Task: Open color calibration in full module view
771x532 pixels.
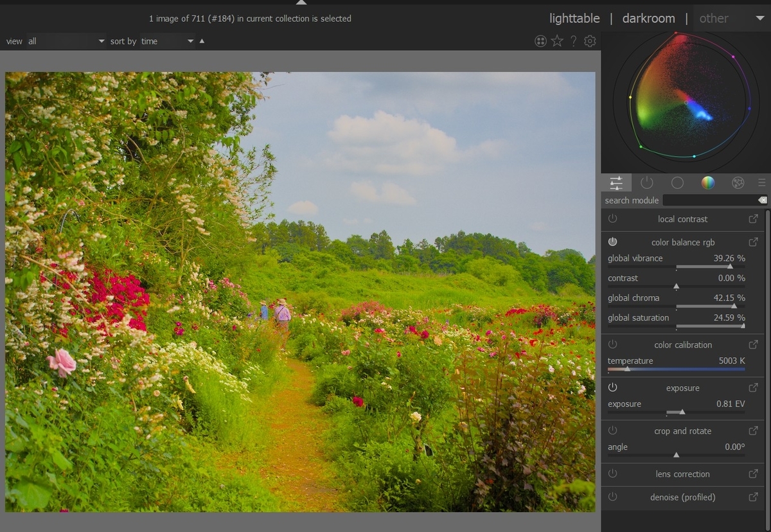Action: coord(753,345)
